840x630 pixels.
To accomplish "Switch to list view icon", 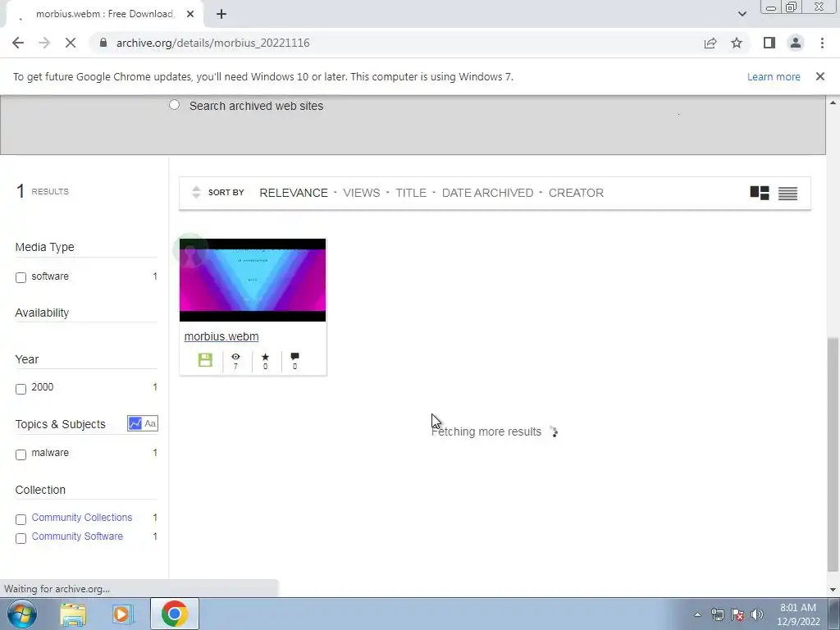I will tap(787, 193).
